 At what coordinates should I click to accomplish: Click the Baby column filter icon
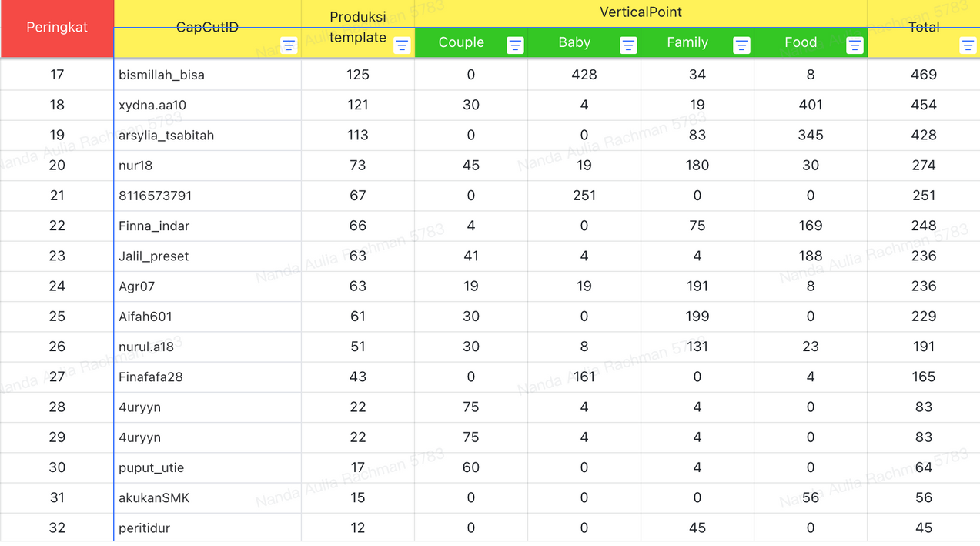(628, 45)
